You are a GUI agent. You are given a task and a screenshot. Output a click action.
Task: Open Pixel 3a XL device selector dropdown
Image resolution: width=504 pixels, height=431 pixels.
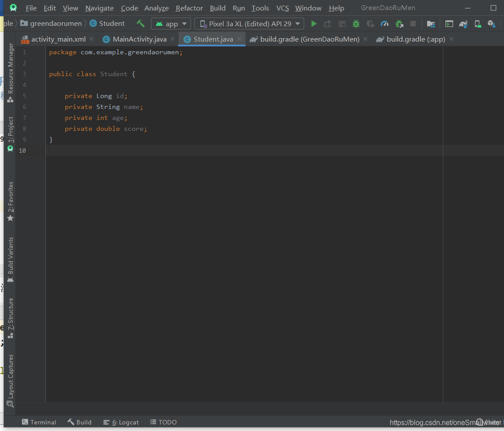(249, 24)
